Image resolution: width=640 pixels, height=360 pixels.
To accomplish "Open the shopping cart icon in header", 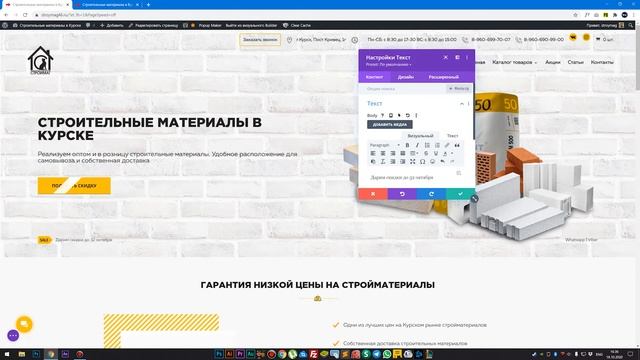I will (x=598, y=39).
